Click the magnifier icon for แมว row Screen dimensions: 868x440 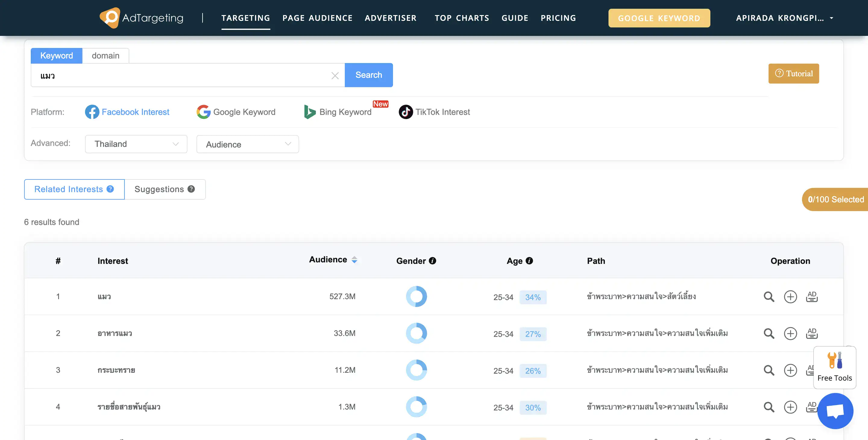tap(769, 297)
